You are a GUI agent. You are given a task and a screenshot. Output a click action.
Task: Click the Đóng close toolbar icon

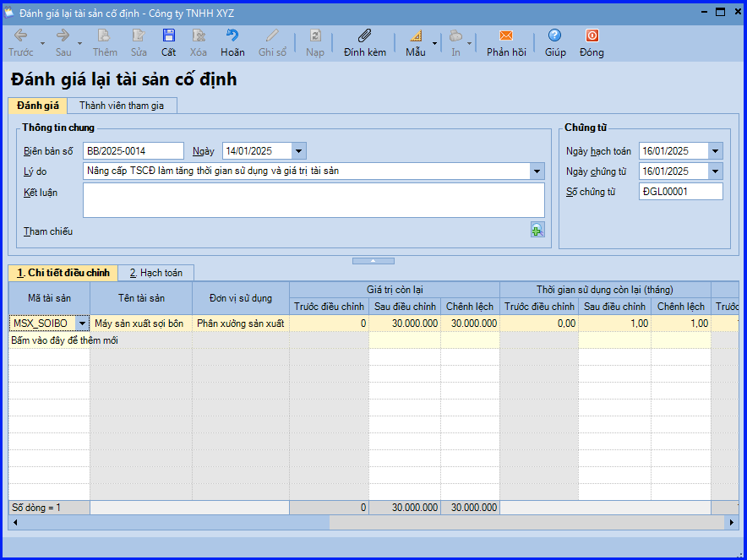(x=592, y=42)
